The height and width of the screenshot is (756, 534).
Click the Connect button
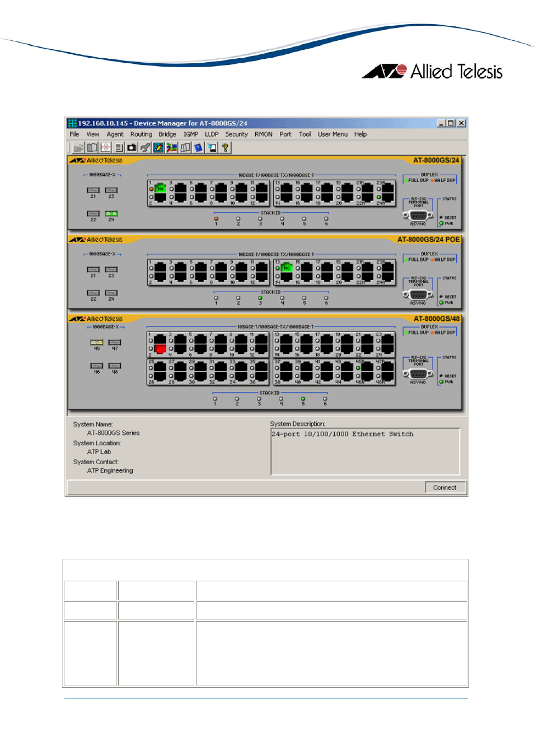pyautogui.click(x=444, y=488)
